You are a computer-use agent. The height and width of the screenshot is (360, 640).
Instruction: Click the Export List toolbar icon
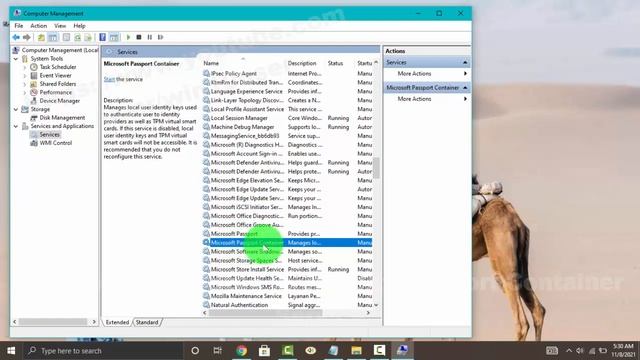click(x=88, y=37)
